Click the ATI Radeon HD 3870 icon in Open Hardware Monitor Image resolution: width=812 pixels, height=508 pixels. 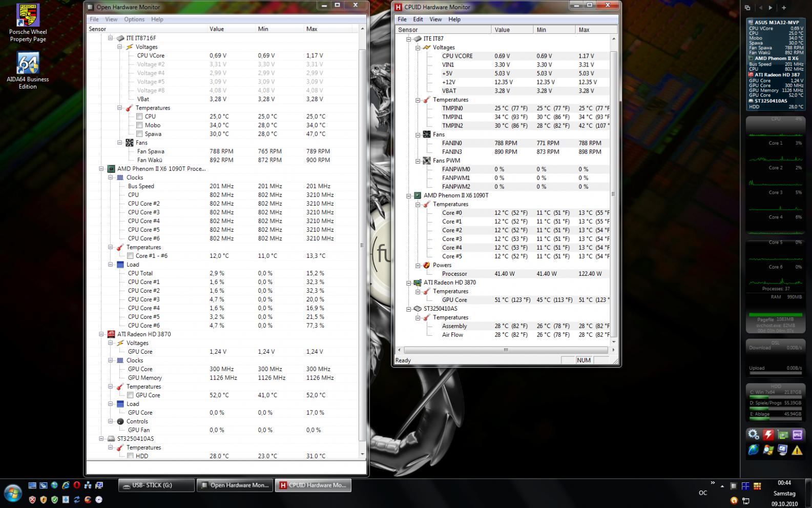pyautogui.click(x=111, y=334)
